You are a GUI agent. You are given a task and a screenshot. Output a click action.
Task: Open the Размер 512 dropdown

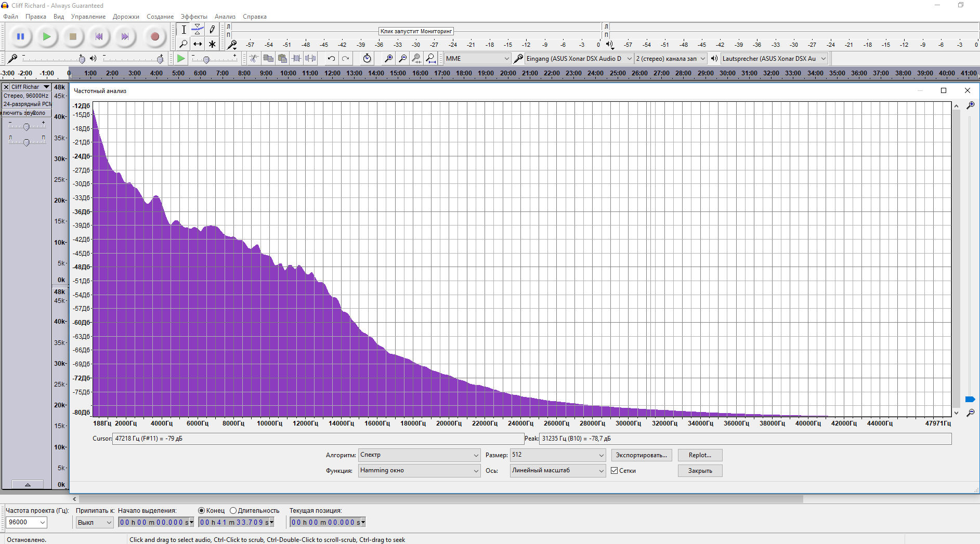(558, 455)
